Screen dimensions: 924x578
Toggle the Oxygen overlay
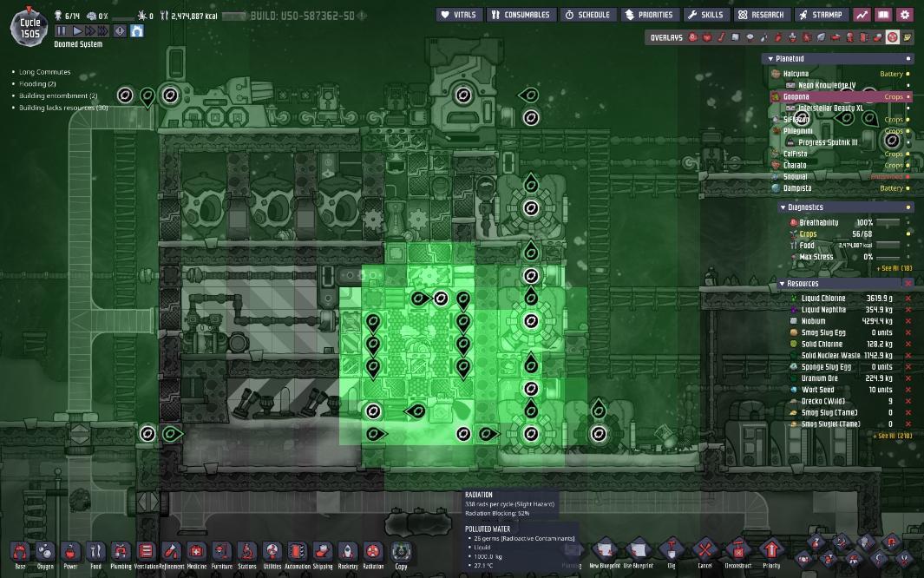(693, 37)
